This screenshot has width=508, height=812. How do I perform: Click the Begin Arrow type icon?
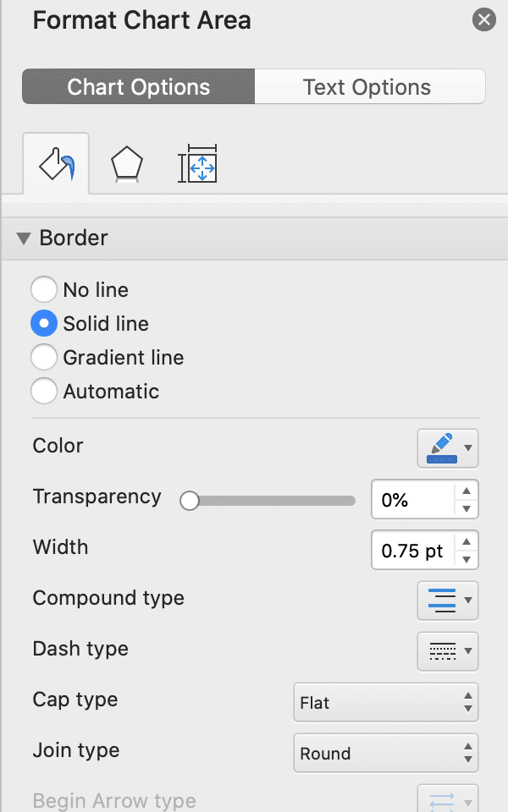point(441,799)
